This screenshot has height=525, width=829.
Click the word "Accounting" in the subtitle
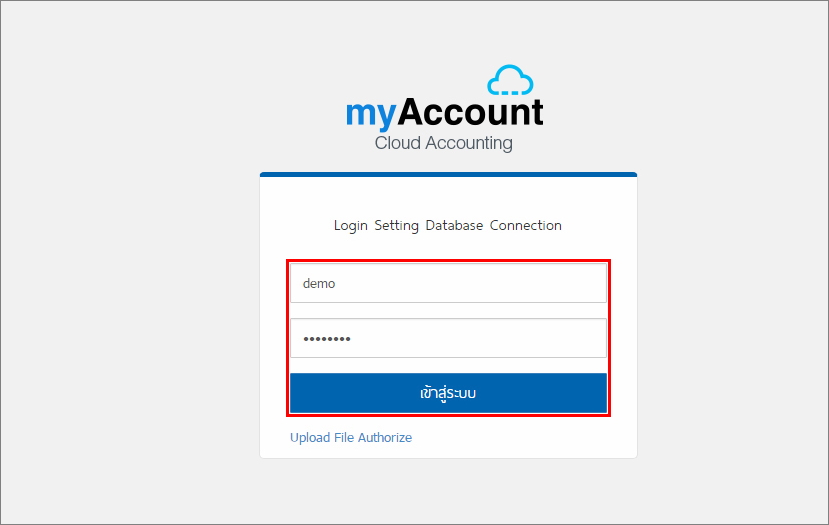click(469, 143)
